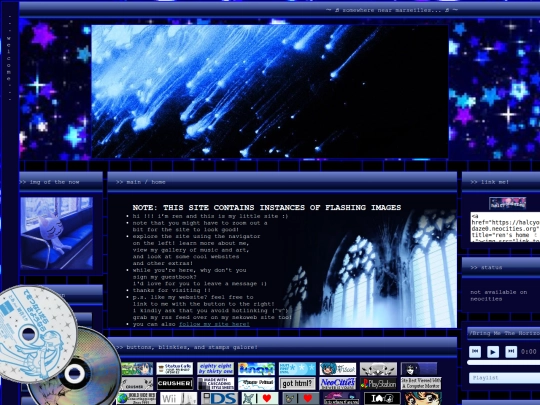Click the CRUSHER black badge
Screen dimensions: 540x405
click(175, 383)
